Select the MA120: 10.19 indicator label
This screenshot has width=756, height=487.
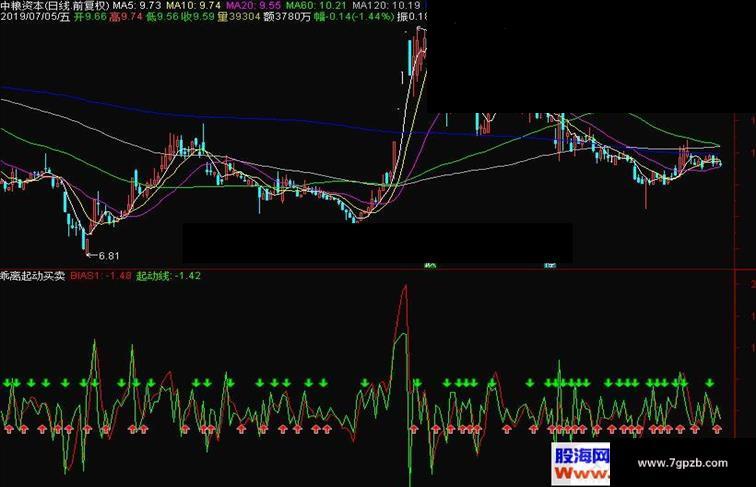coord(386,5)
